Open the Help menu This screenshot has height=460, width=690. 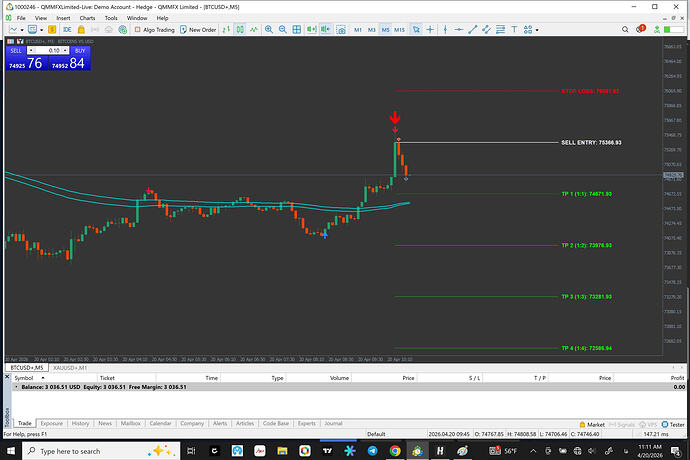[162, 18]
